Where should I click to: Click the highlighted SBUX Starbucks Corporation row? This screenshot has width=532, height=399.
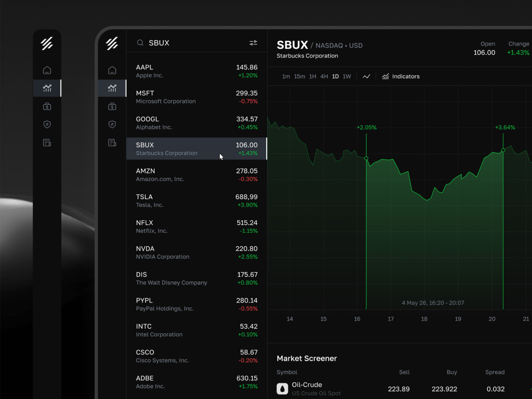point(197,149)
